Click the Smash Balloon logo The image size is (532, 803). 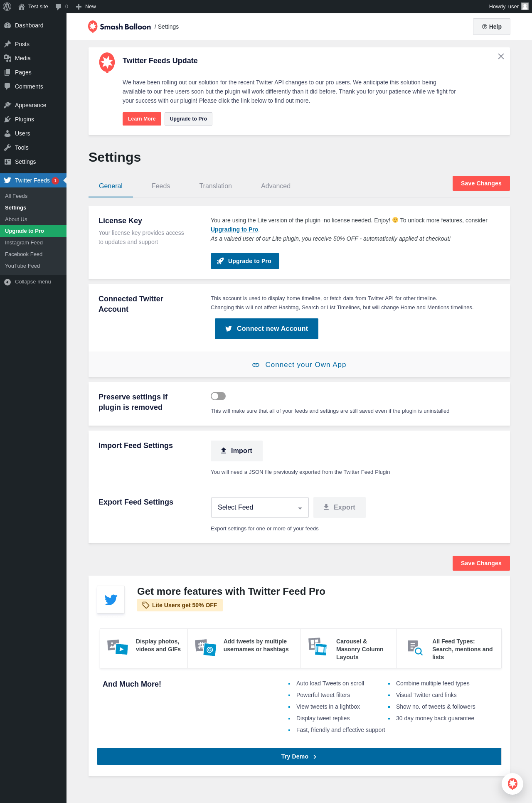coord(119,27)
